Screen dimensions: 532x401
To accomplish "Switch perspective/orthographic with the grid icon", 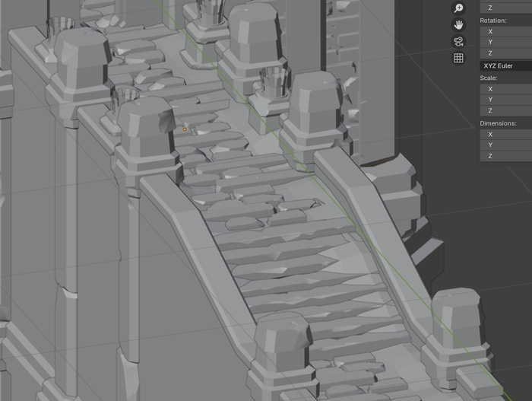I will point(458,58).
